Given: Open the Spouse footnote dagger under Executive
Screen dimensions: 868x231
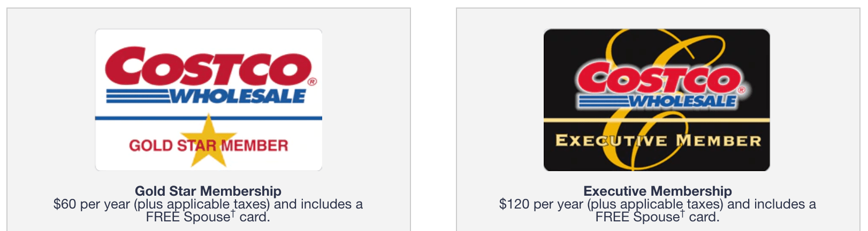Looking at the screenshot, I should pos(683,213).
